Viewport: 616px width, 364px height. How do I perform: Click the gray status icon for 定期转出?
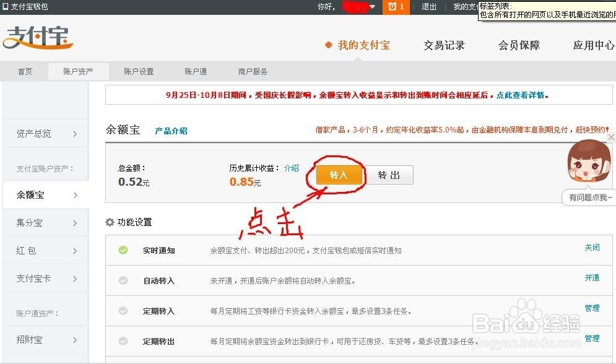click(123, 341)
